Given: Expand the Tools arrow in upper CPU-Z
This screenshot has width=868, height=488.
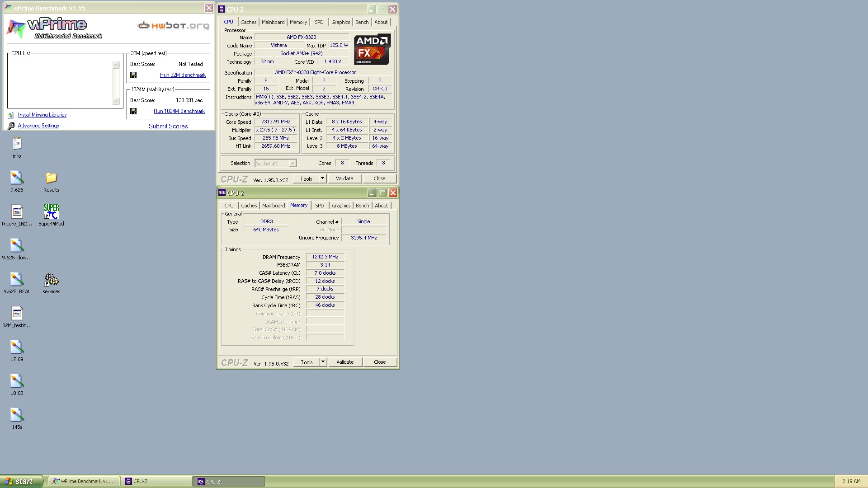Looking at the screenshot, I should (322, 178).
